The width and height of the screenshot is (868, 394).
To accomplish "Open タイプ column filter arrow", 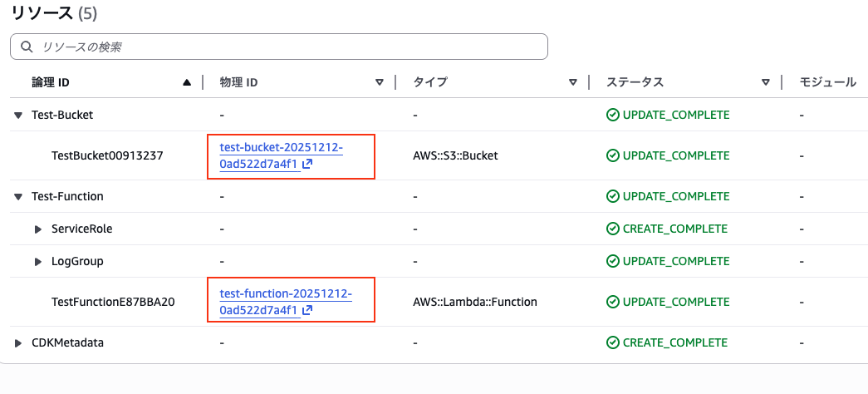I will coord(573,82).
